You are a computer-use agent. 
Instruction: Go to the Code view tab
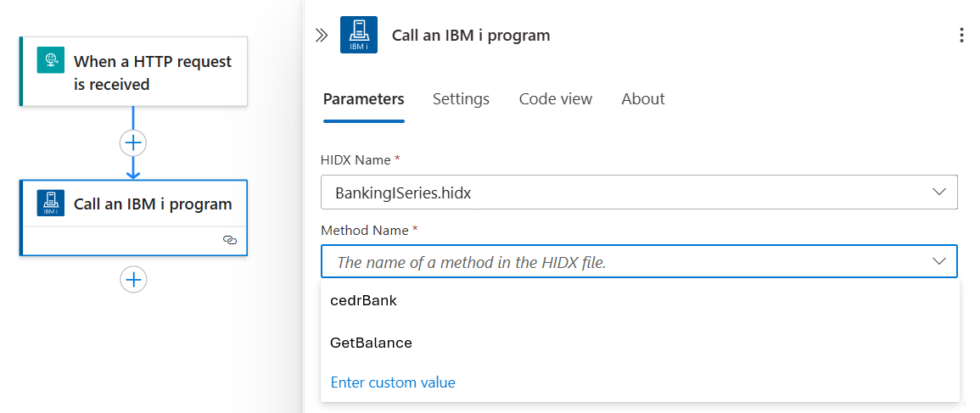coord(555,99)
